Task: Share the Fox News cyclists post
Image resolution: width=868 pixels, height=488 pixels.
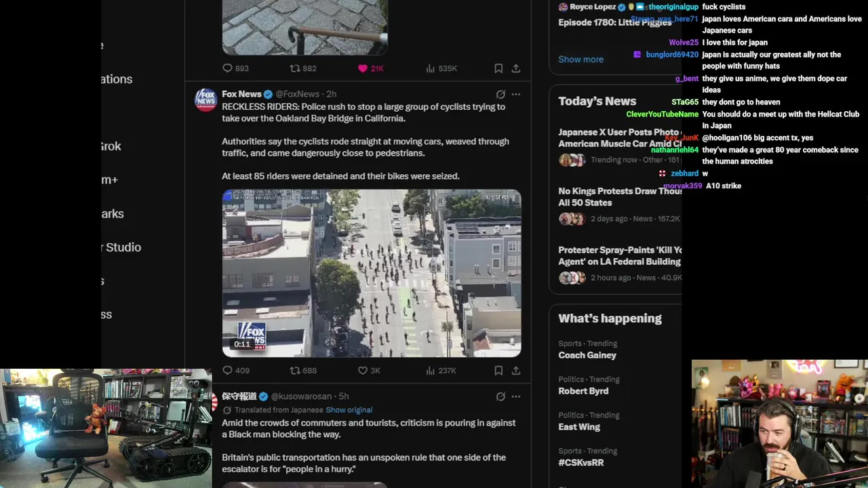Action: [516, 371]
